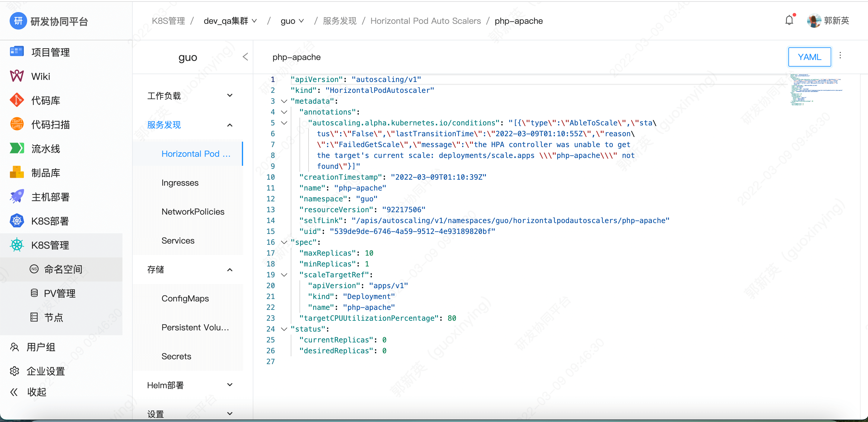Click the 代码扫描 scan icon
This screenshot has width=868, height=422.
[17, 124]
